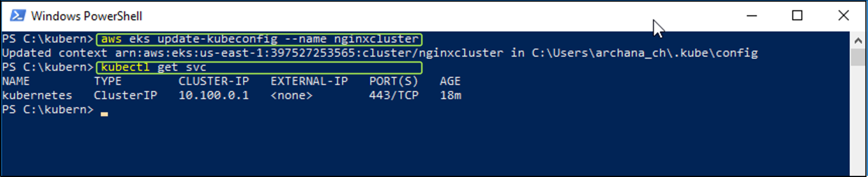The image size is (868, 177).
Task: Click the NAME column header
Action: [16, 81]
